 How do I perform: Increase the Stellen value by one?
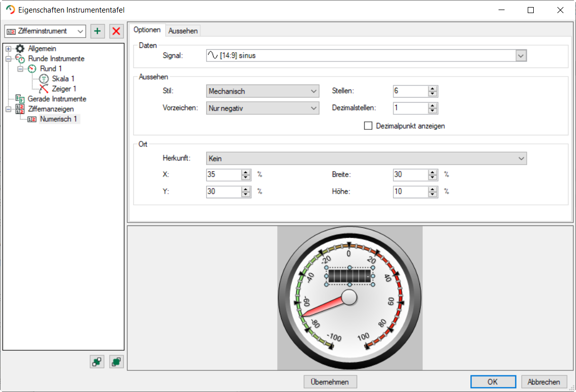point(433,89)
